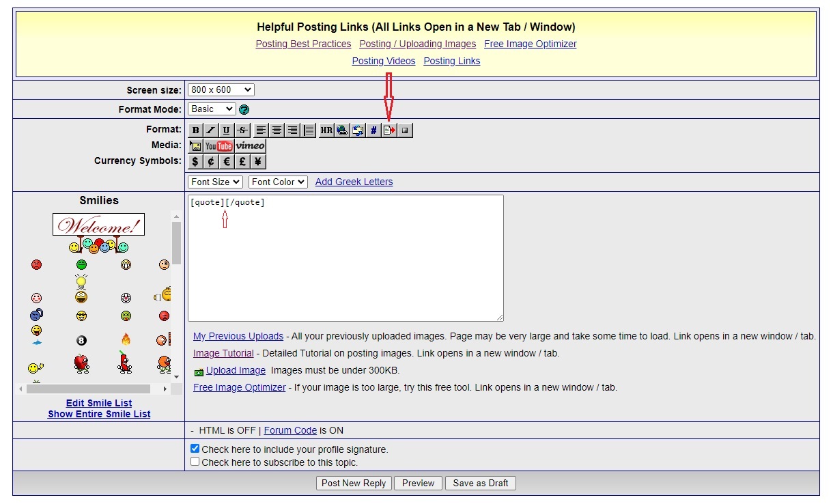Insert pound sterling symbol
Viewport: 833px width, 504px height.
coord(243,161)
